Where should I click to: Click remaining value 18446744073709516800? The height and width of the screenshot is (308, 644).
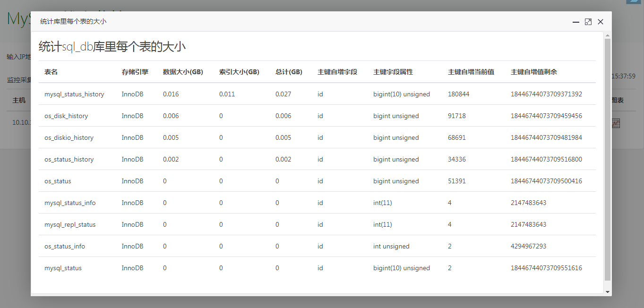546,159
